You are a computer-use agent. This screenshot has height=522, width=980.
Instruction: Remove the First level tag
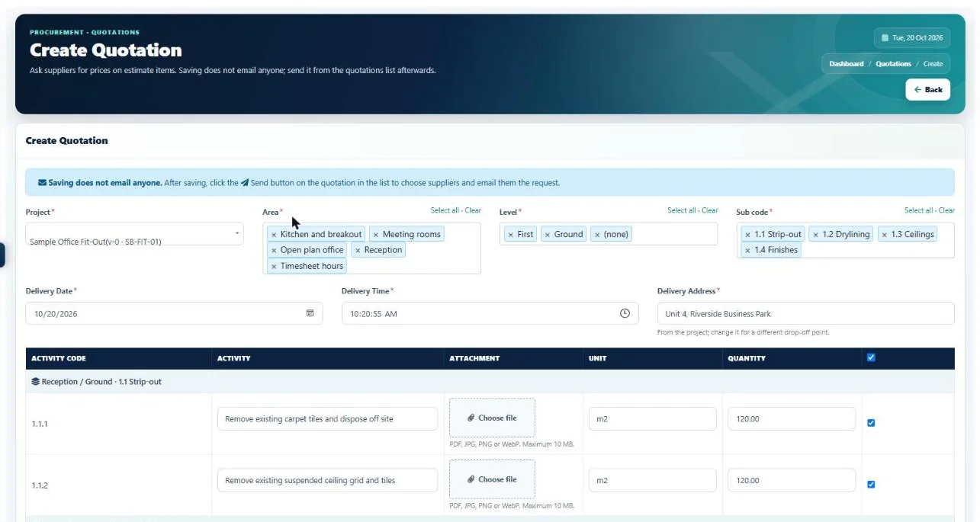511,235
